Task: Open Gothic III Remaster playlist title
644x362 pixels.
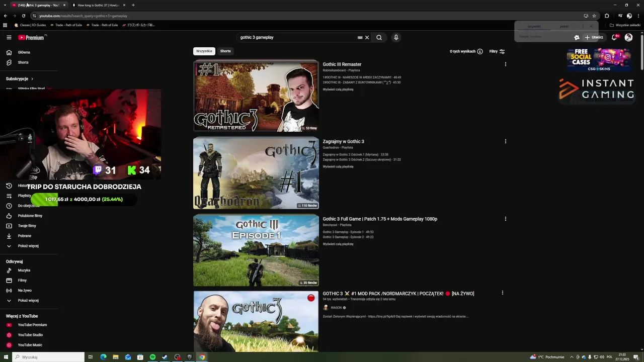Action: tap(342, 64)
